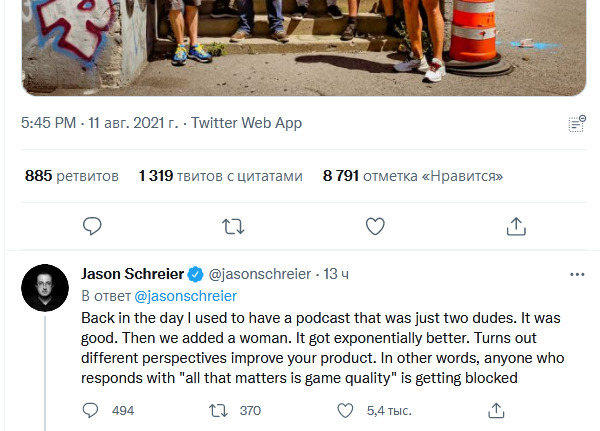Retweet the main tweet using the arrows icon
Image resolution: width=600 pixels, height=431 pixels.
click(232, 226)
